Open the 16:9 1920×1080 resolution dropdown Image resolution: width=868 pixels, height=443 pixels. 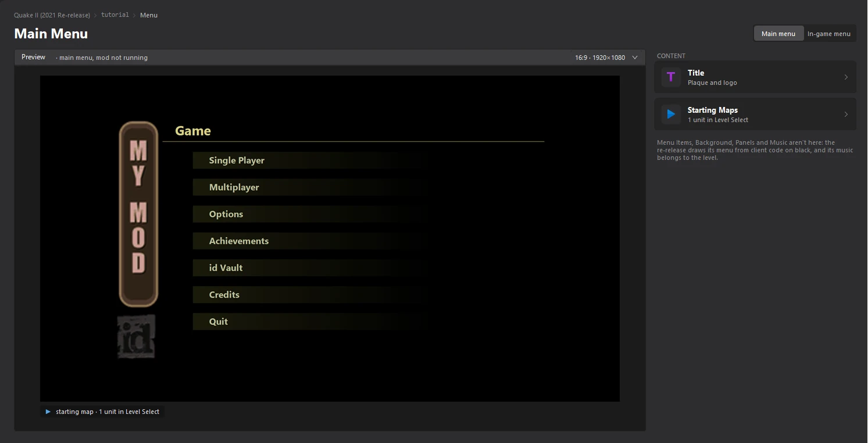606,58
